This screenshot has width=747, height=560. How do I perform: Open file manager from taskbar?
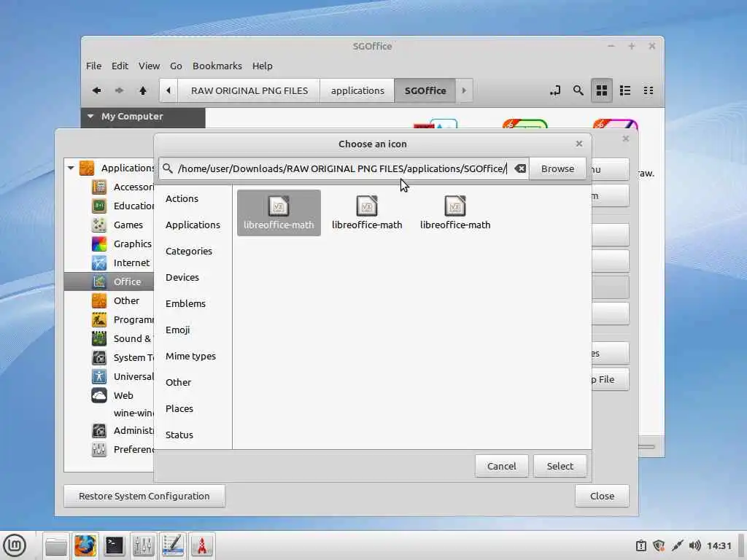click(x=56, y=545)
